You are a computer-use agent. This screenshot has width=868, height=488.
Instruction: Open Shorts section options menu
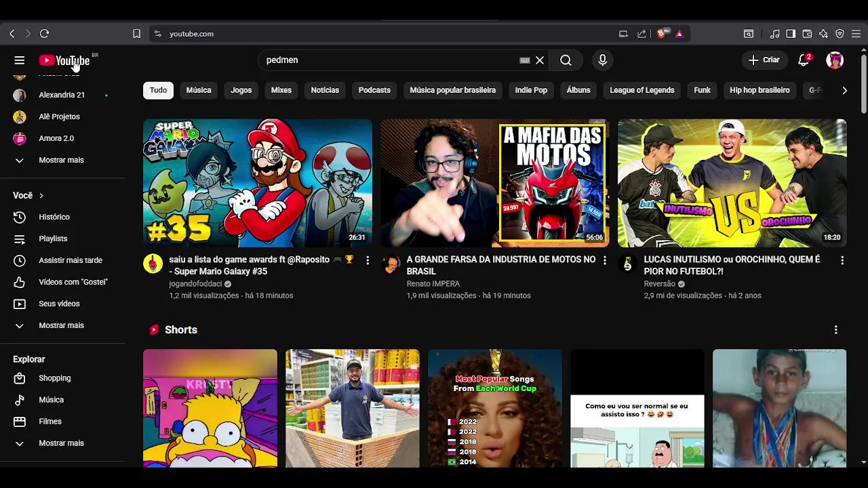pyautogui.click(x=835, y=329)
